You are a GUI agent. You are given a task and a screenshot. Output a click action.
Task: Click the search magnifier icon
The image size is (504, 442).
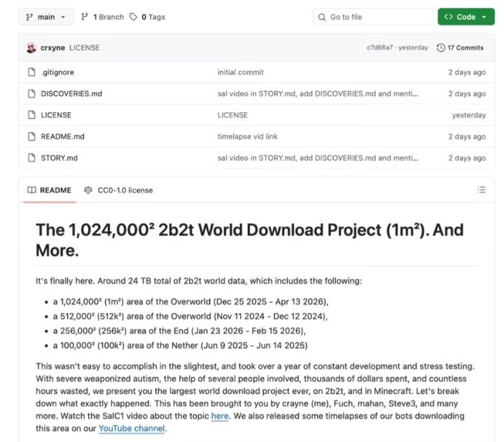pos(322,17)
